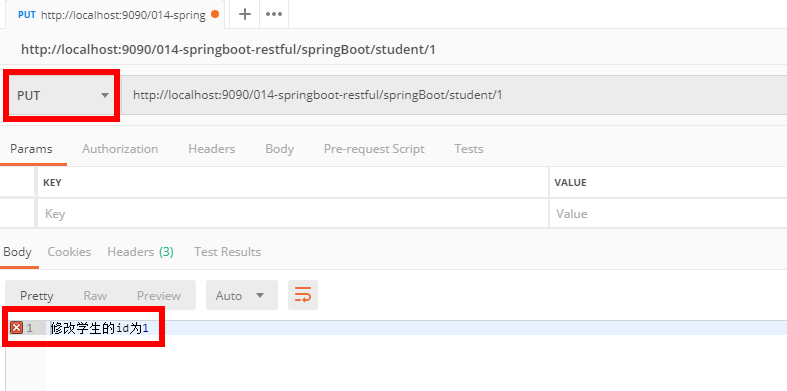Click the request URL input field
This screenshot has height=391, width=787.
click(454, 95)
